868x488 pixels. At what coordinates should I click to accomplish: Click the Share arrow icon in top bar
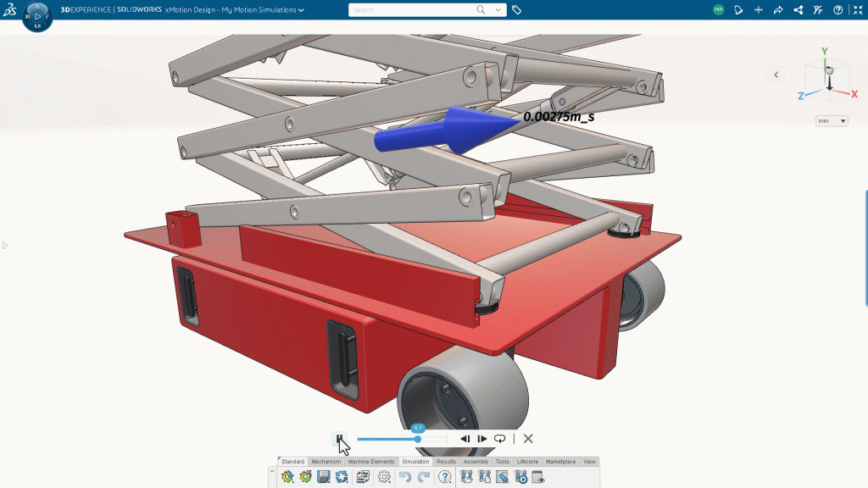click(778, 10)
